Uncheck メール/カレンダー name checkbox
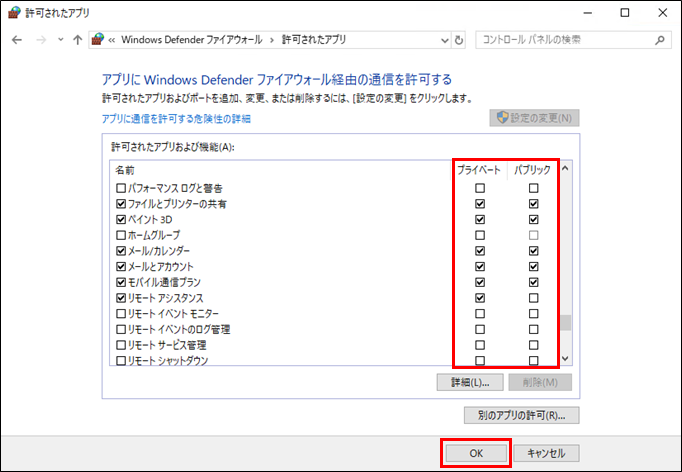The height and width of the screenshot is (472, 682). click(121, 251)
